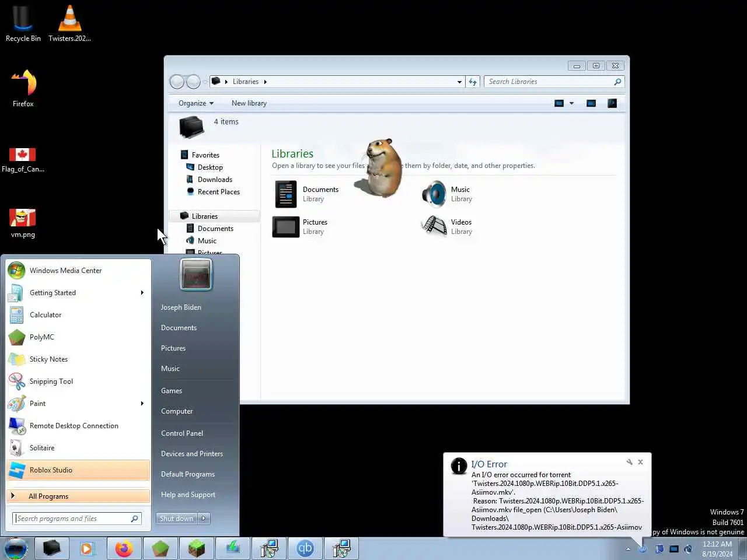This screenshot has height=560, width=747.
Task: Open qBittorrent from the taskbar
Action: tap(305, 548)
